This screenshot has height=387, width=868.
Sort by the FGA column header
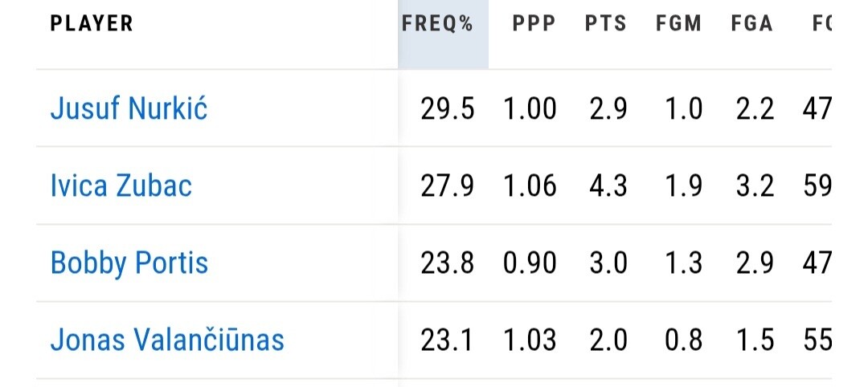752,24
